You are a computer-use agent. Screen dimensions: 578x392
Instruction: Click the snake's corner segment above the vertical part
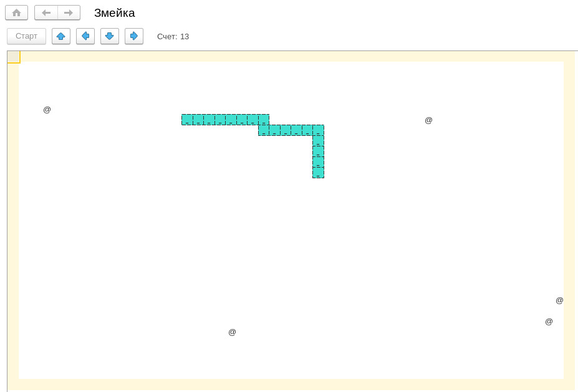[x=318, y=130]
